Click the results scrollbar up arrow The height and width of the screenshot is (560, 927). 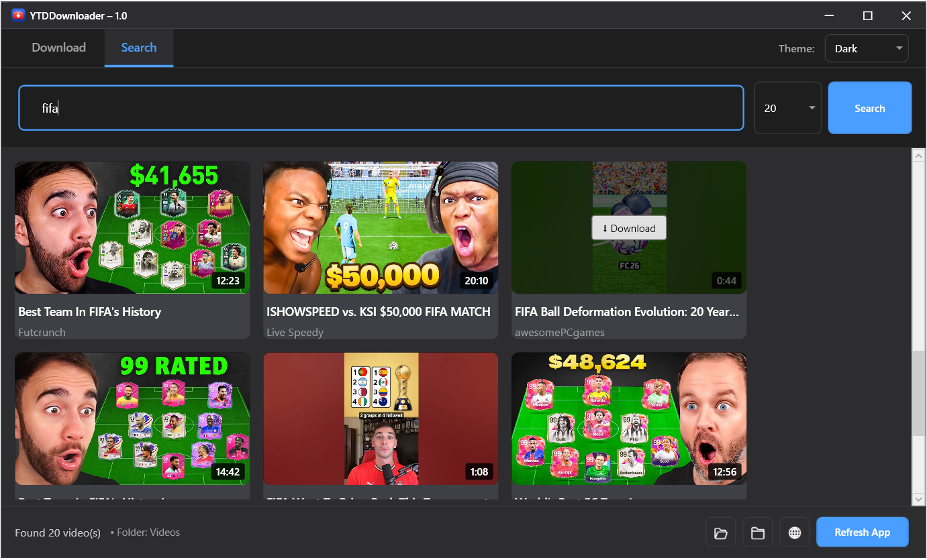pyautogui.click(x=918, y=156)
